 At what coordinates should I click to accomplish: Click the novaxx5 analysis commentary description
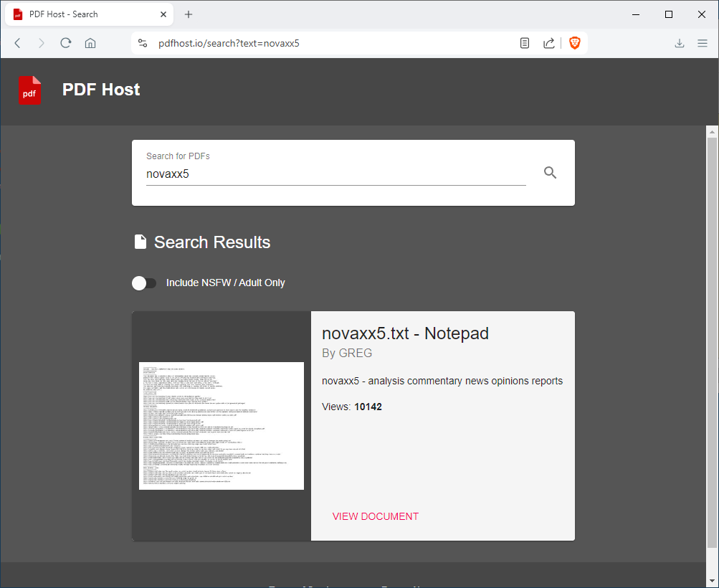(x=442, y=381)
